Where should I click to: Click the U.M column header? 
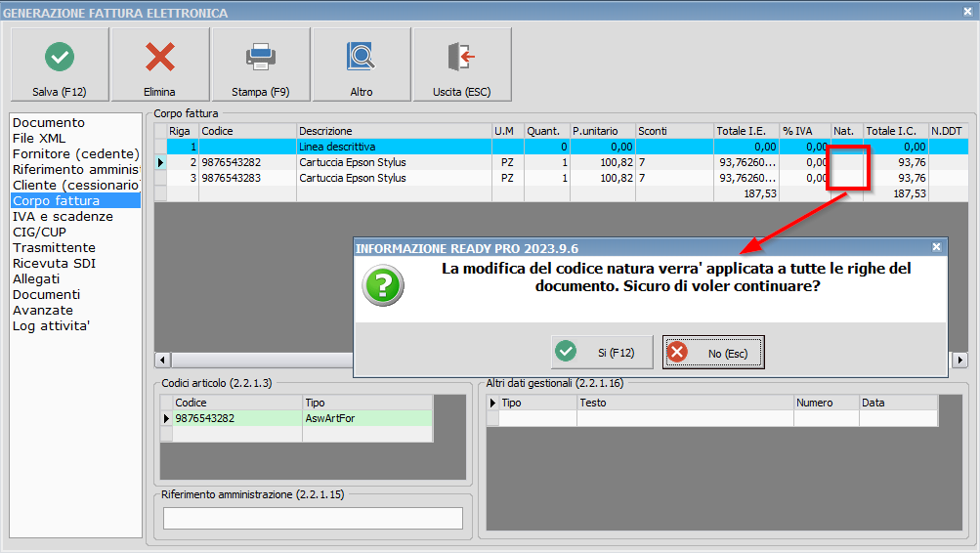coord(508,131)
